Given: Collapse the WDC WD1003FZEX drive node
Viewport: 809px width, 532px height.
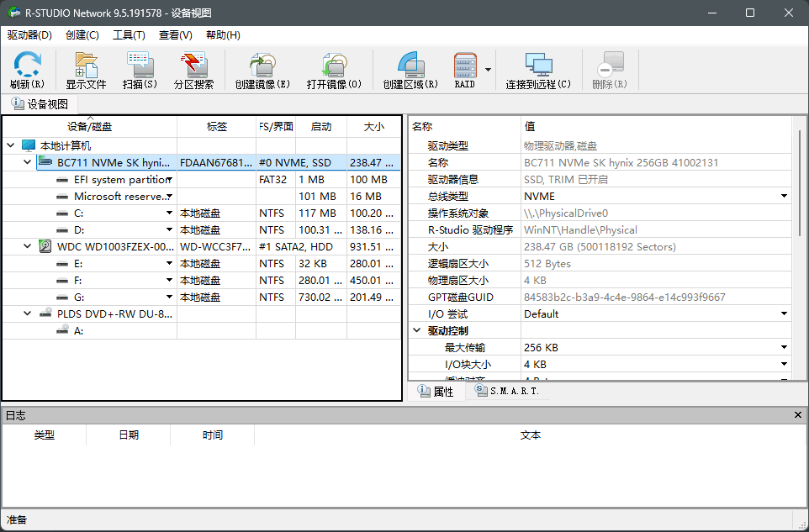Looking at the screenshot, I should coord(27,246).
